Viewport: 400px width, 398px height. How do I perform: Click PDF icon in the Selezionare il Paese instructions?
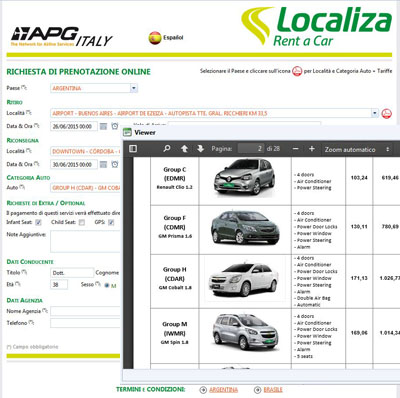coord(297,71)
